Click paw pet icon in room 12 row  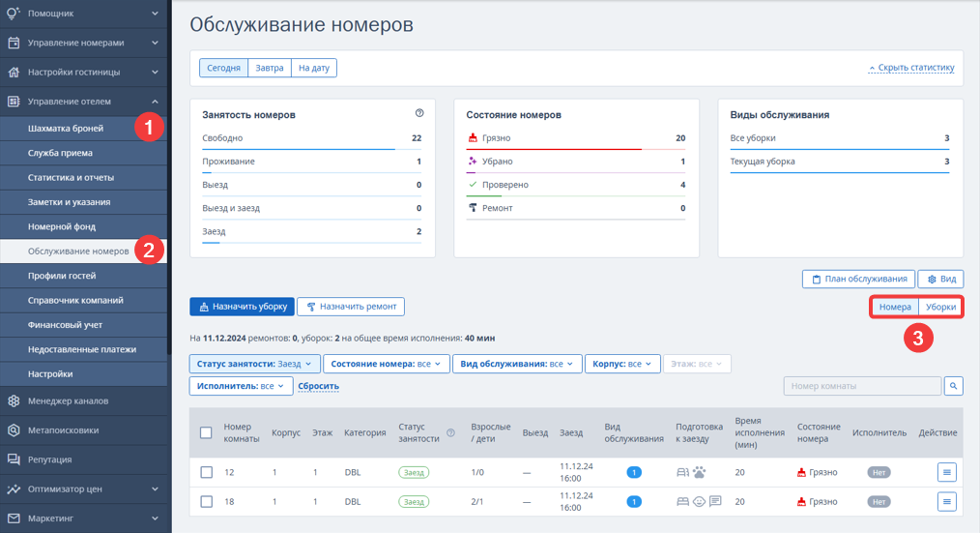(x=700, y=472)
